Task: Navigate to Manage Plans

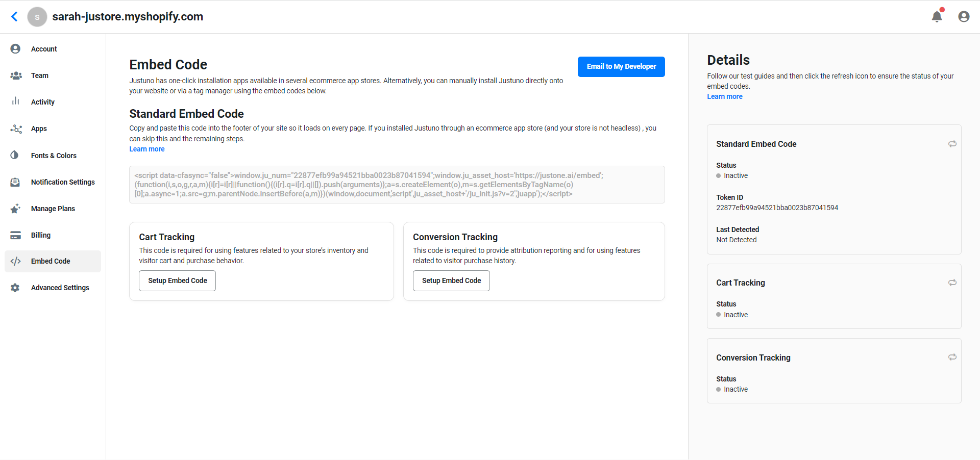Action: 53,208
